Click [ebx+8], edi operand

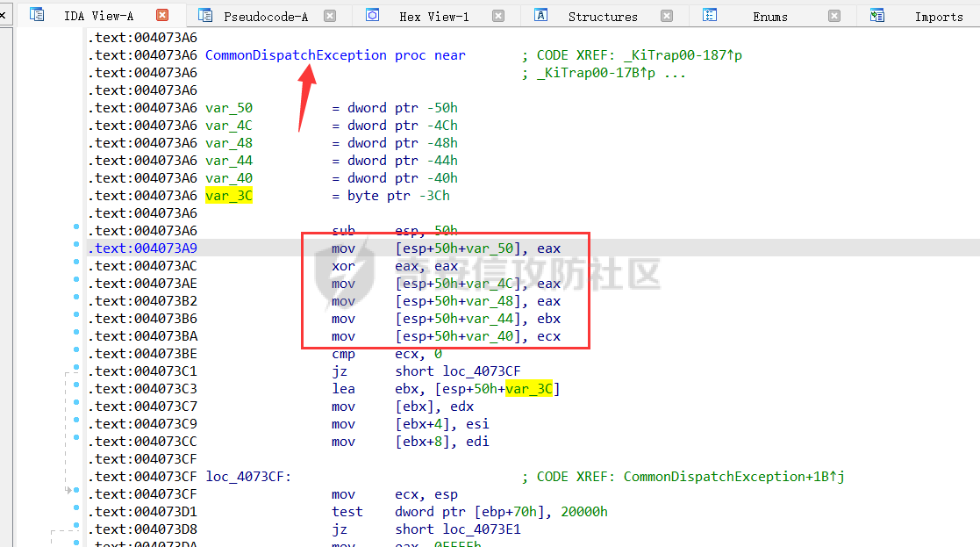442,442
